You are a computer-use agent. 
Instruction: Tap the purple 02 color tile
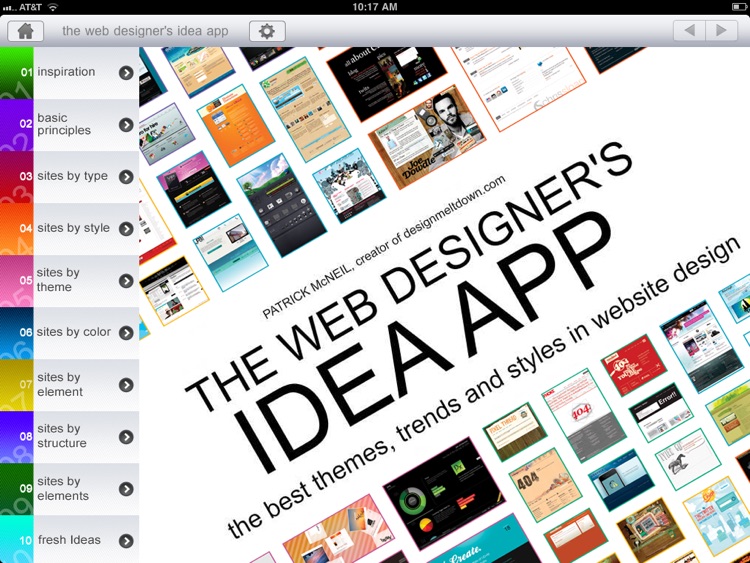pos(17,125)
